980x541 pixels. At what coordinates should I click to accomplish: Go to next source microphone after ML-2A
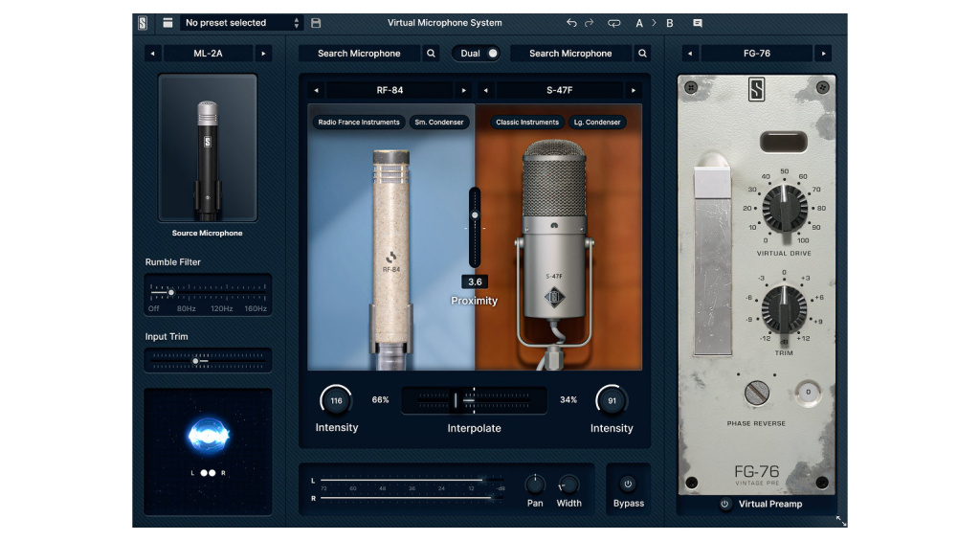pos(263,54)
